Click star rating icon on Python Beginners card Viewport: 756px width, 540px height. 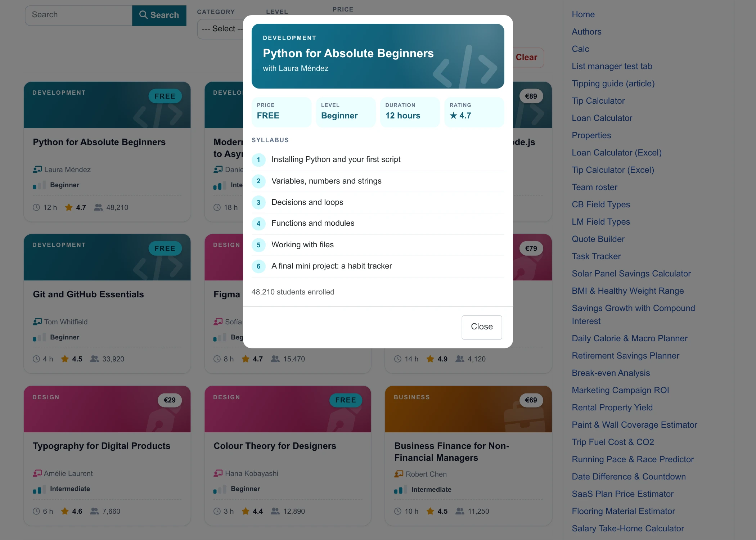pyautogui.click(x=69, y=207)
